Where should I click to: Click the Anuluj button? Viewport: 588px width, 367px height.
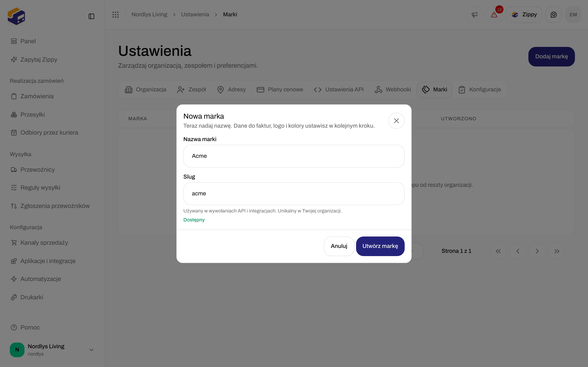[x=339, y=246]
